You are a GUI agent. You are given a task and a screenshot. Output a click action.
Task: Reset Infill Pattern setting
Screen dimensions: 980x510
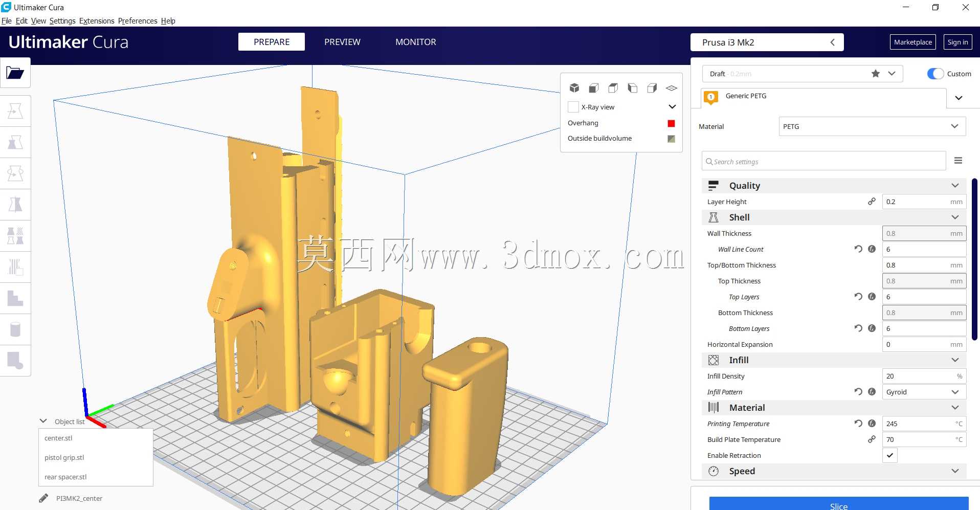pyautogui.click(x=858, y=392)
